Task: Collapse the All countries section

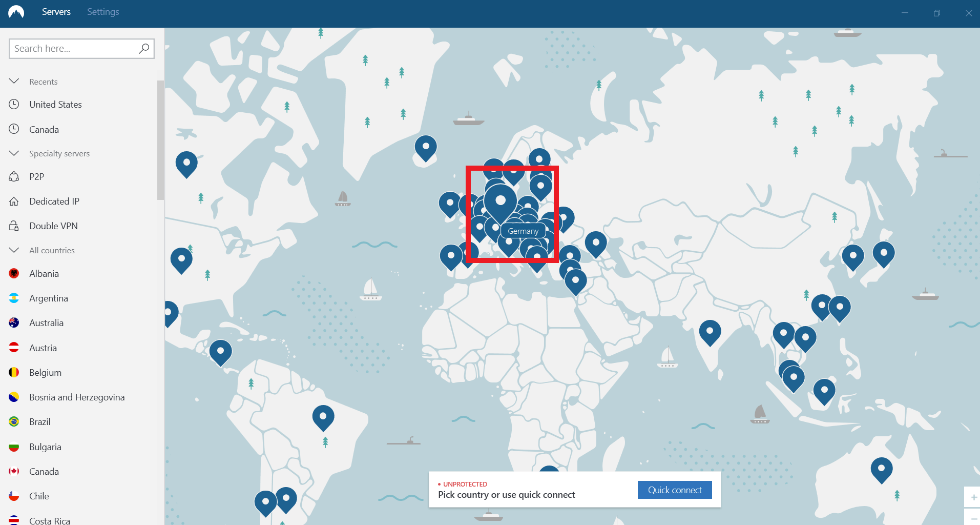Action: coord(14,250)
